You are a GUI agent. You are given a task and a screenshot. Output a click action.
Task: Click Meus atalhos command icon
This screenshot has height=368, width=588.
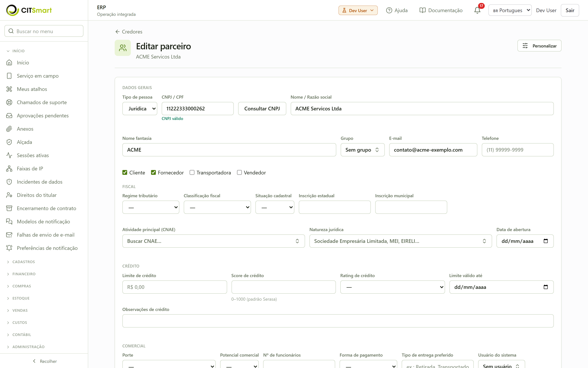[x=9, y=89]
